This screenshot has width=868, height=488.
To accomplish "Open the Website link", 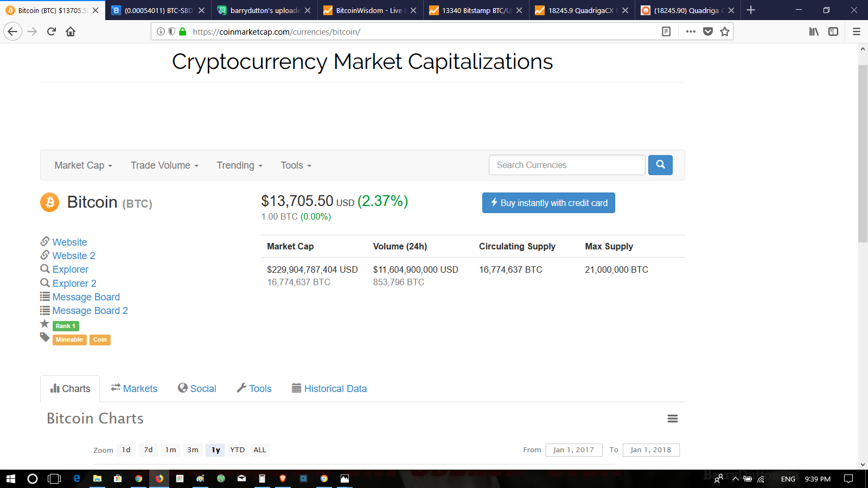I will pos(69,242).
